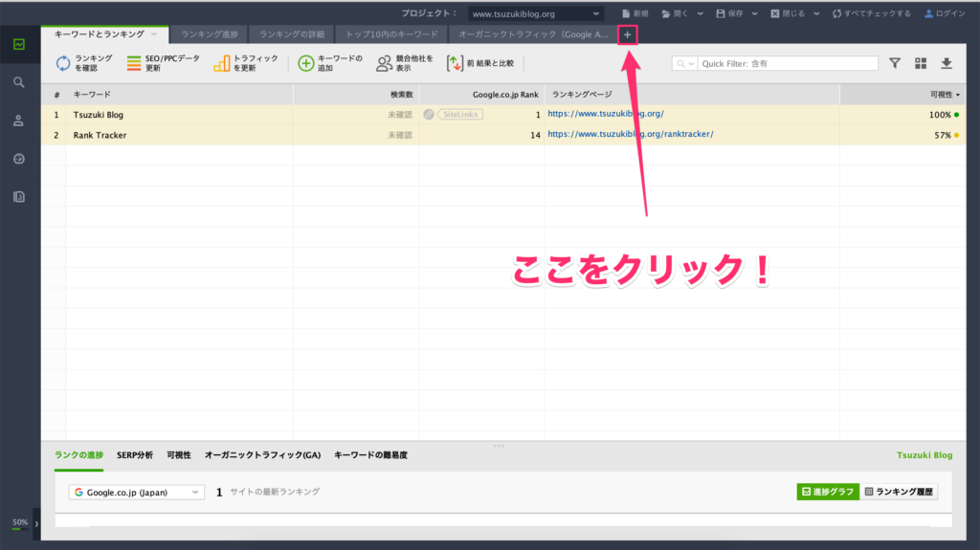
Task: Expand the 開く dropdown arrow
Action: (x=700, y=13)
